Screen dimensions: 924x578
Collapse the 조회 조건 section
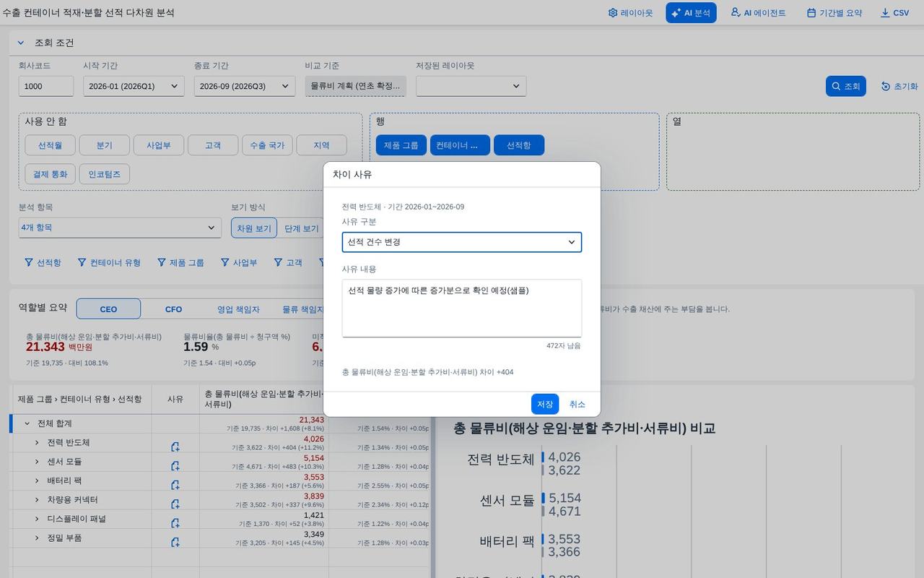21,43
